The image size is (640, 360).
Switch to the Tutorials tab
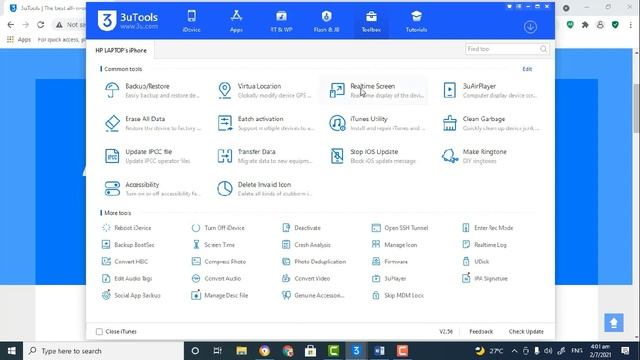point(416,21)
